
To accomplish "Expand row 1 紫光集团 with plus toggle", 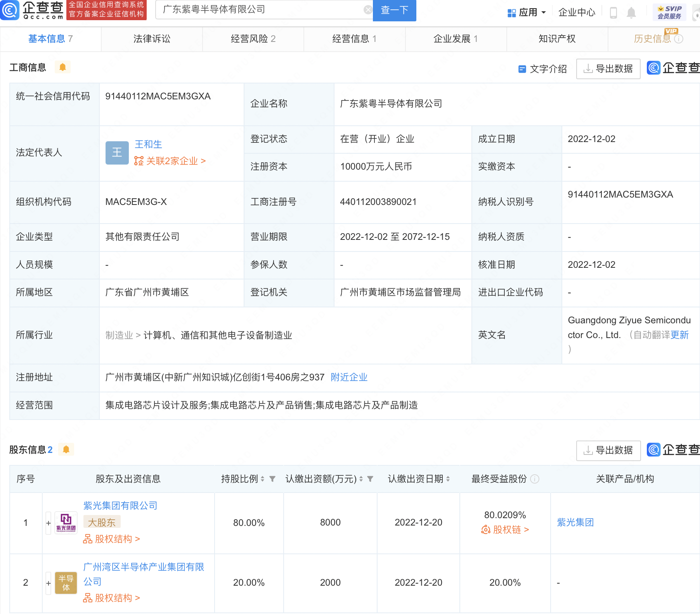I will [49, 523].
